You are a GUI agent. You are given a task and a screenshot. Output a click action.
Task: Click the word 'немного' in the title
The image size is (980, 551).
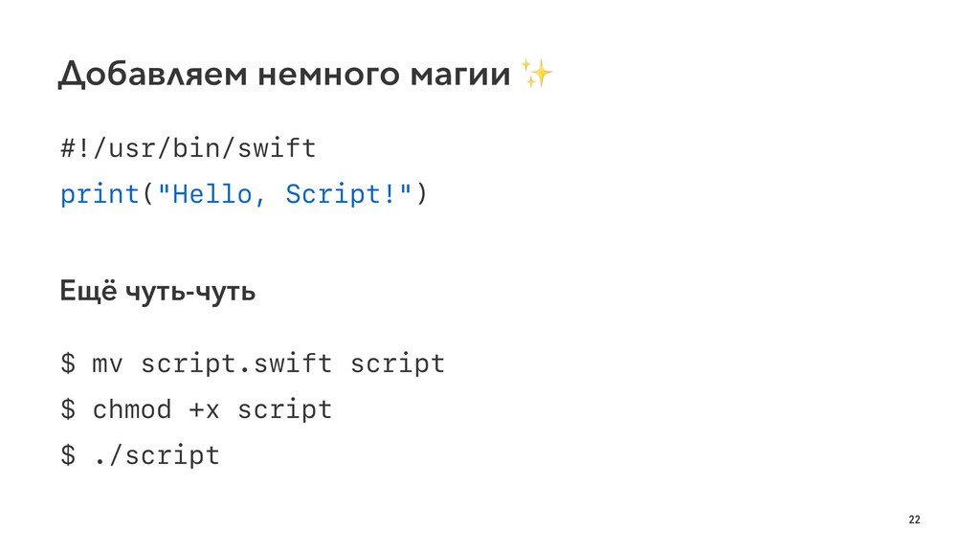tap(329, 75)
